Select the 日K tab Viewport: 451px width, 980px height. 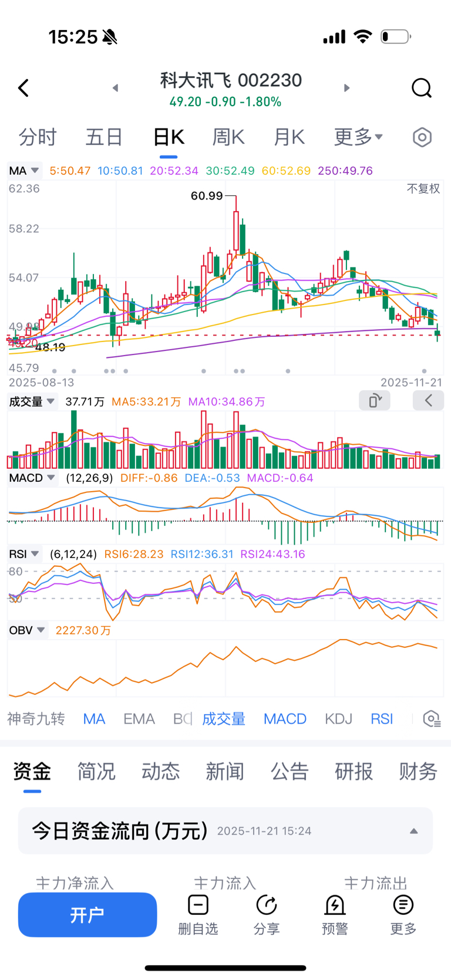[169, 137]
